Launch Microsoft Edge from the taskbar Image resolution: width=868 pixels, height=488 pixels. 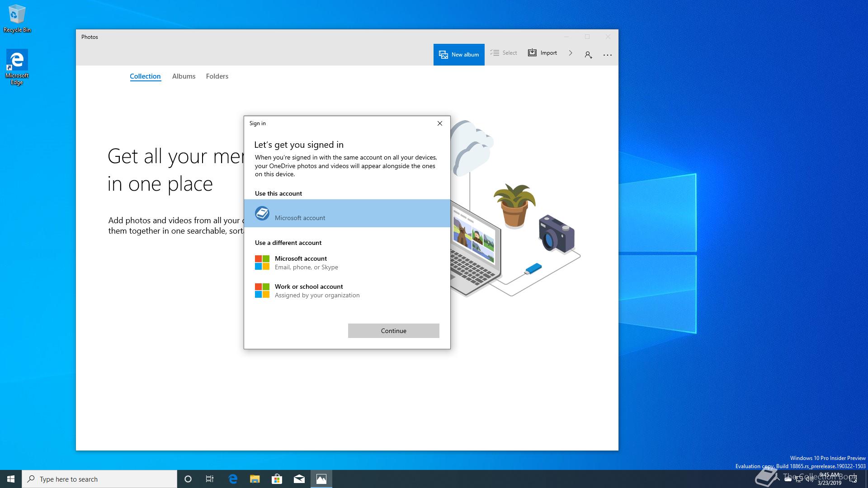point(233,479)
